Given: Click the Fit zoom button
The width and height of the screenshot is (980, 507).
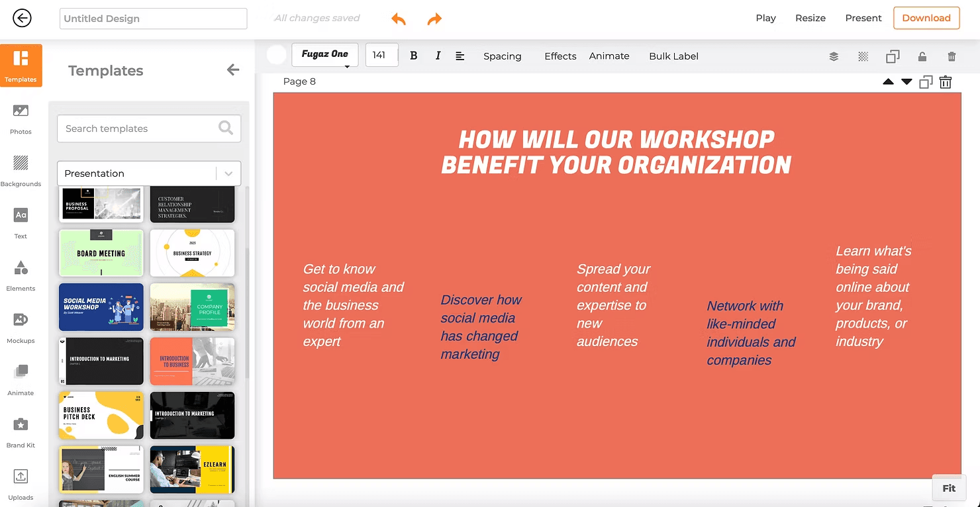Looking at the screenshot, I should click(x=949, y=488).
